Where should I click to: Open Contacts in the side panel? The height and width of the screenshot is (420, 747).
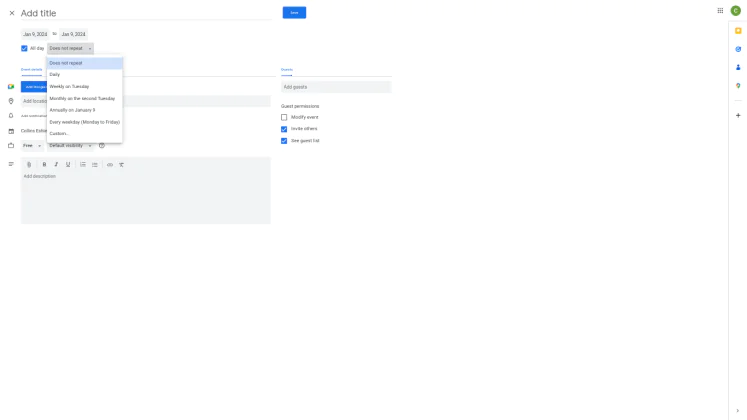[x=738, y=67]
